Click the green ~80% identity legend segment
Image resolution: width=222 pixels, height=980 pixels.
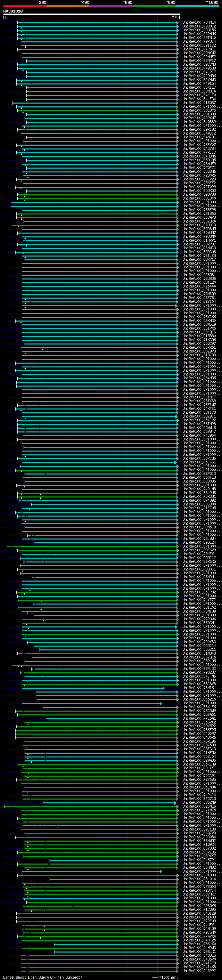154,6
